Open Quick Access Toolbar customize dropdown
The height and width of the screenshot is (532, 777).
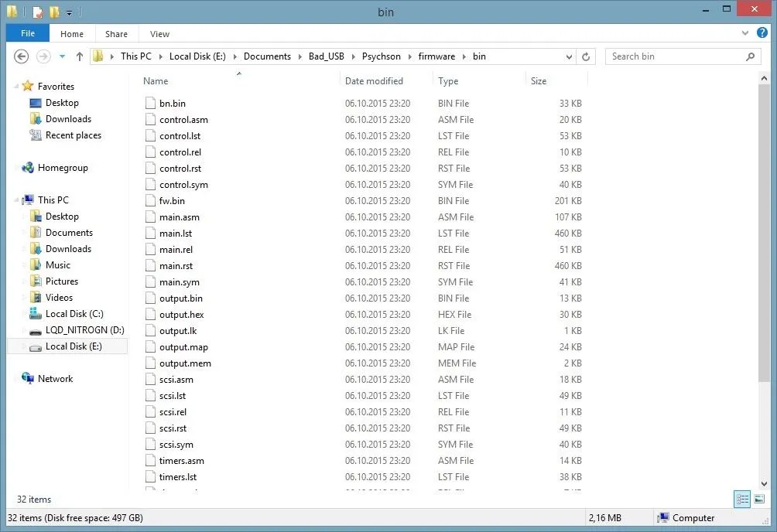coord(70,13)
